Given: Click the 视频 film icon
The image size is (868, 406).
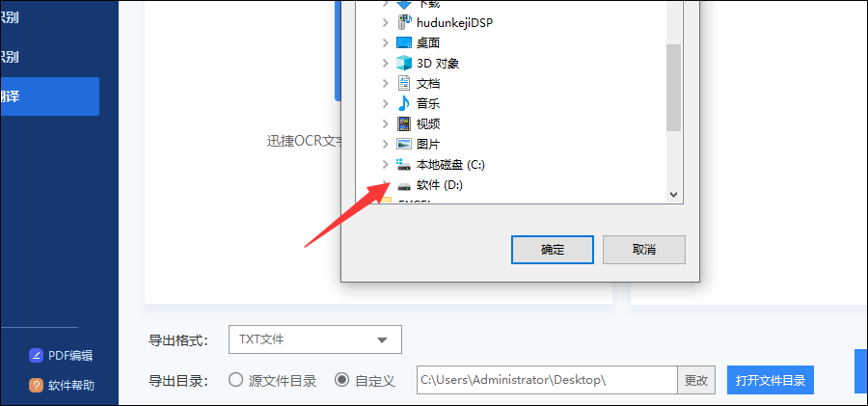Looking at the screenshot, I should click(x=405, y=123).
